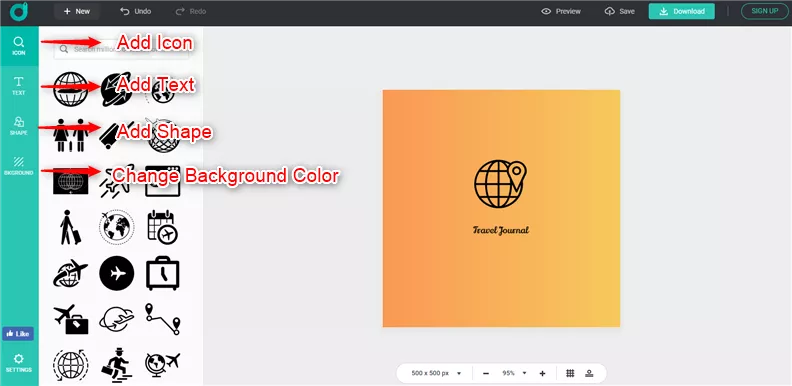This screenshot has height=386, width=792.
Task: Click the Sign Up button
Action: 764,11
